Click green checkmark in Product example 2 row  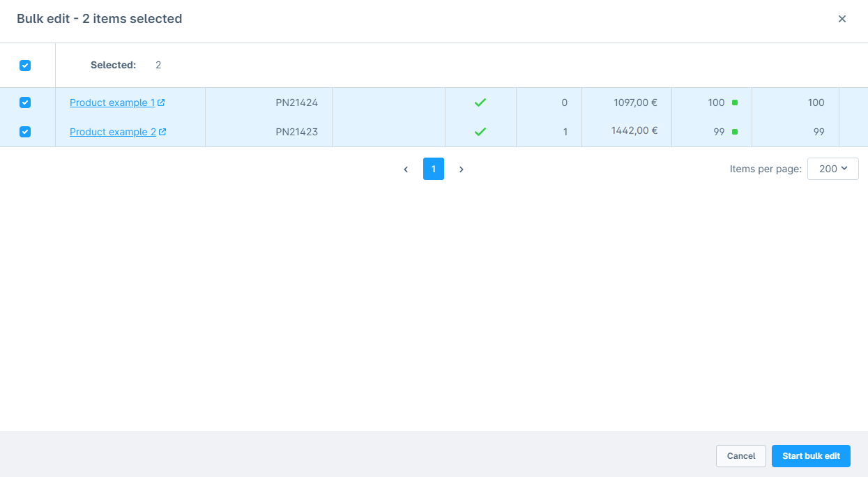(480, 132)
